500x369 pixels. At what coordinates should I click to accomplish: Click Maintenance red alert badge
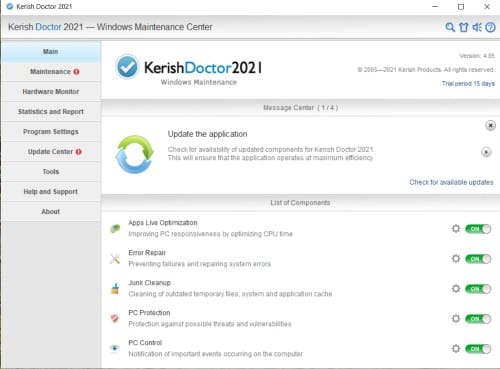pos(76,72)
